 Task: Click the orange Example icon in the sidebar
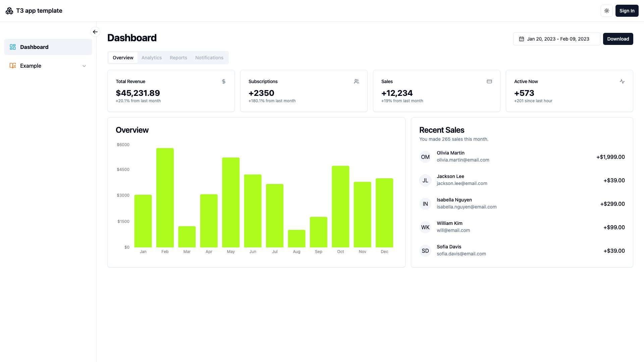pos(13,66)
